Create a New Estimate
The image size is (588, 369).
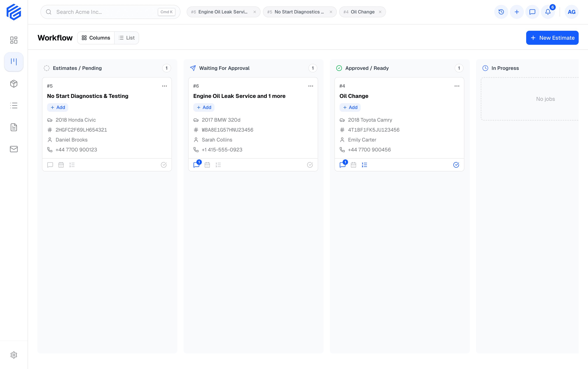552,38
